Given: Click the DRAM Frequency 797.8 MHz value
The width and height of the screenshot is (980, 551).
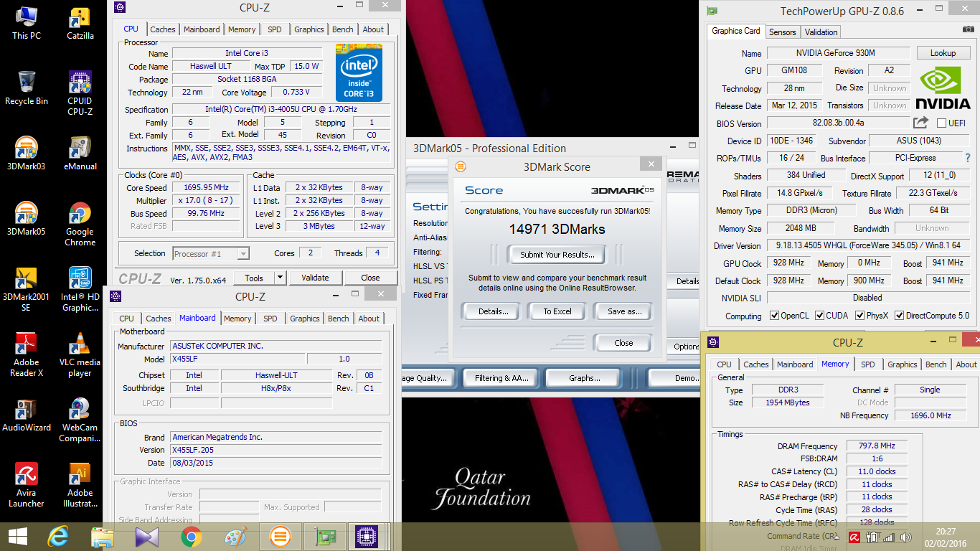Looking at the screenshot, I should point(877,446).
